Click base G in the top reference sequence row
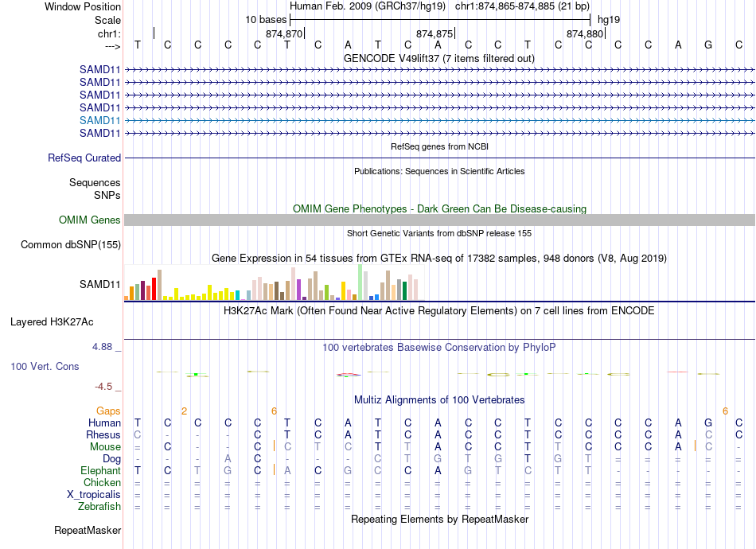756x549 pixels. click(x=707, y=45)
